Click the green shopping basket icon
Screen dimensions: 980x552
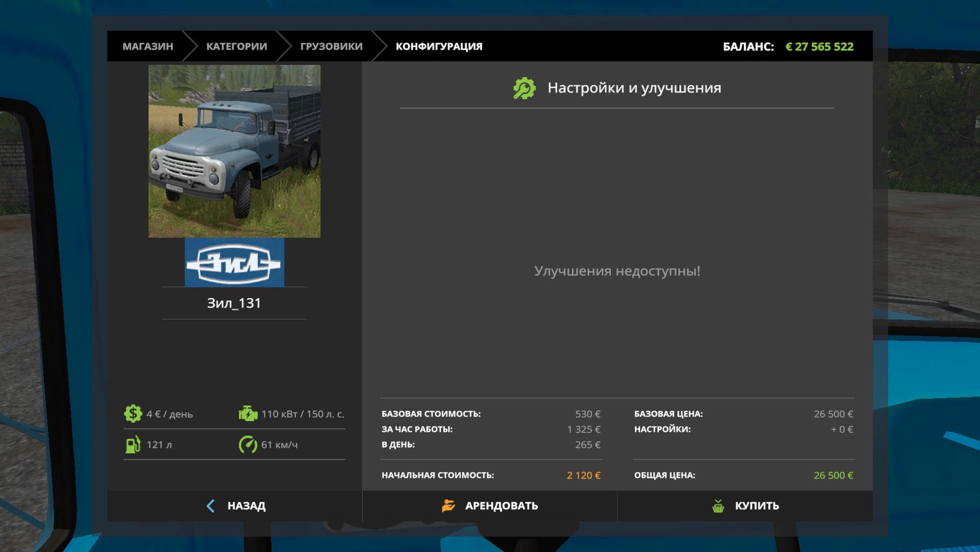718,506
